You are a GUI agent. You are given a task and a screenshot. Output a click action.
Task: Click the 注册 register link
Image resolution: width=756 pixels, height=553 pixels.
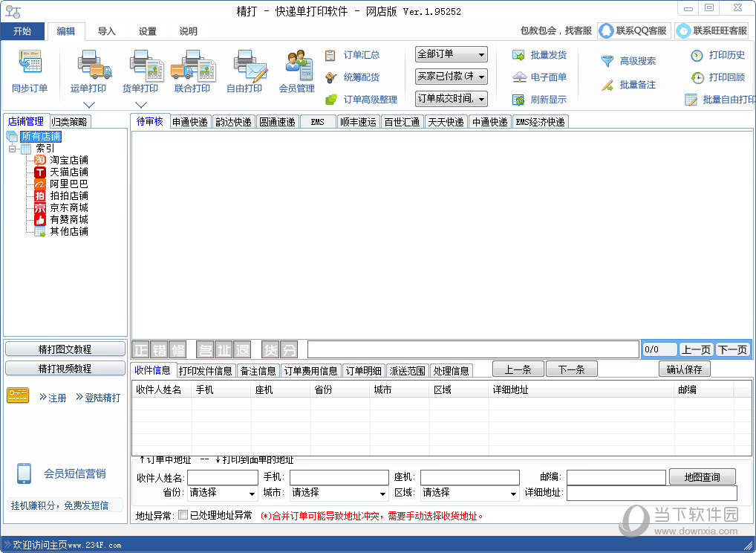tap(53, 398)
